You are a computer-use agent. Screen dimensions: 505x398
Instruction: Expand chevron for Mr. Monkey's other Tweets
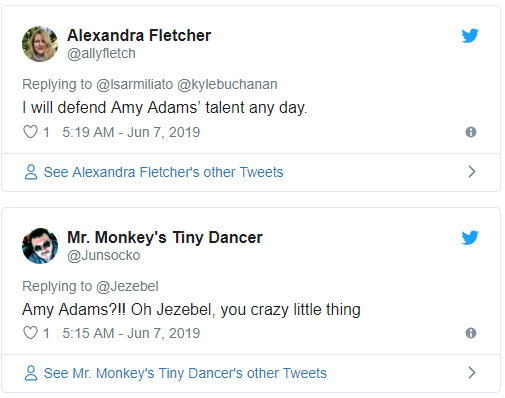471,373
